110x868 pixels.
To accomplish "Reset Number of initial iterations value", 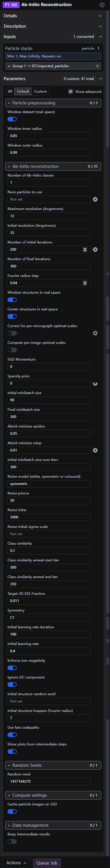I will point(95,250).
